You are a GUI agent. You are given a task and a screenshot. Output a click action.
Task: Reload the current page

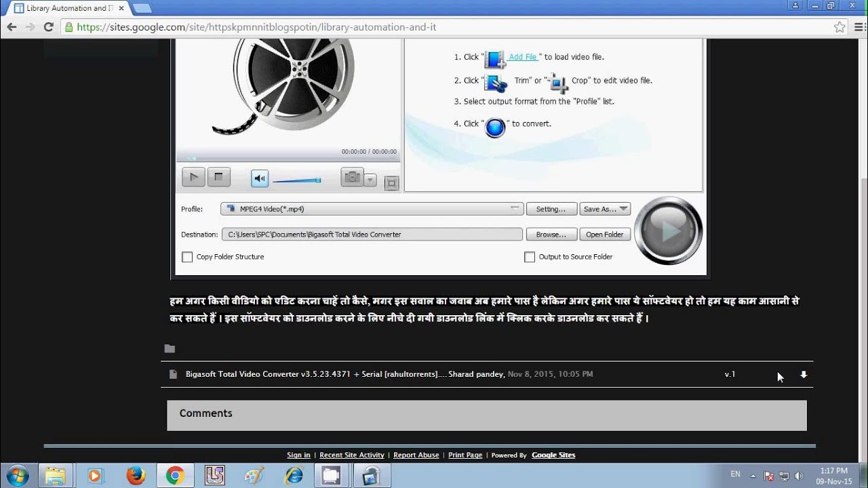[48, 27]
